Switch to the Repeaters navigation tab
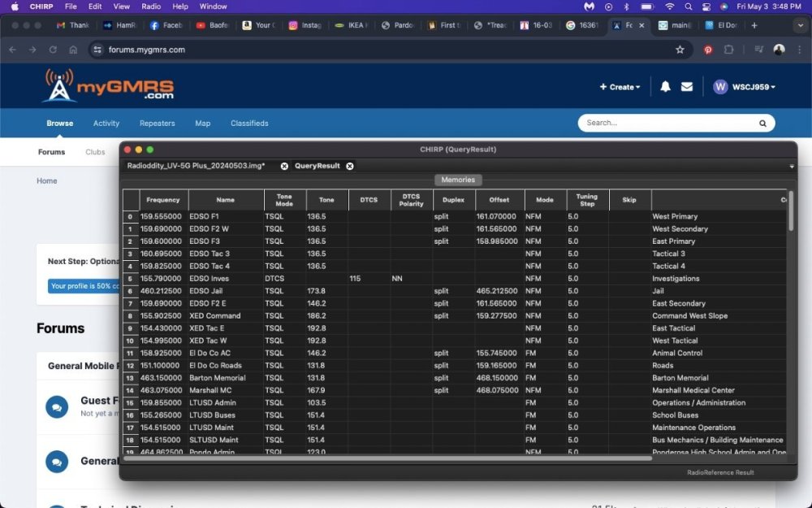This screenshot has width=812, height=508. [x=157, y=124]
